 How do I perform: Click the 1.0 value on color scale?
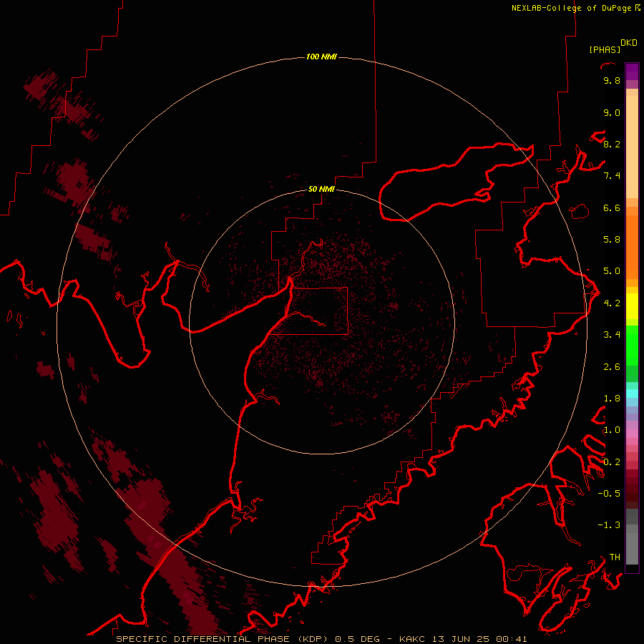click(x=612, y=430)
